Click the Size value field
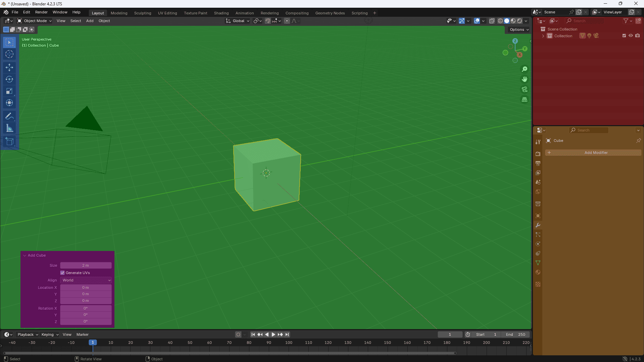The height and width of the screenshot is (362, 644). pos(86,265)
